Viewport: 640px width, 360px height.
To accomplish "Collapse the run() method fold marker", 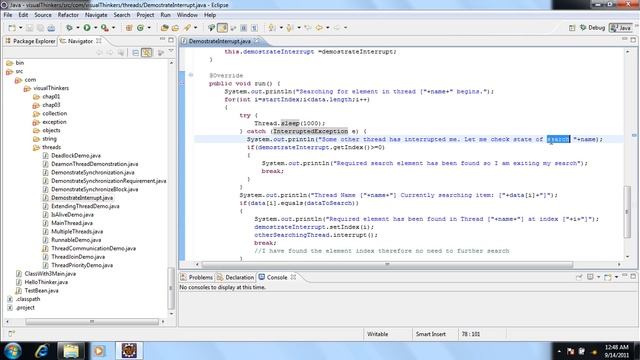I will point(191,75).
